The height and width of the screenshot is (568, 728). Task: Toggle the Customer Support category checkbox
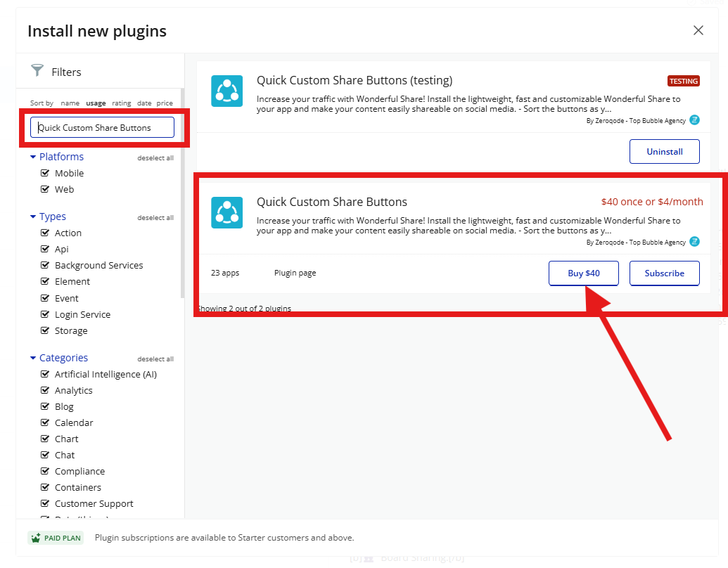45,503
